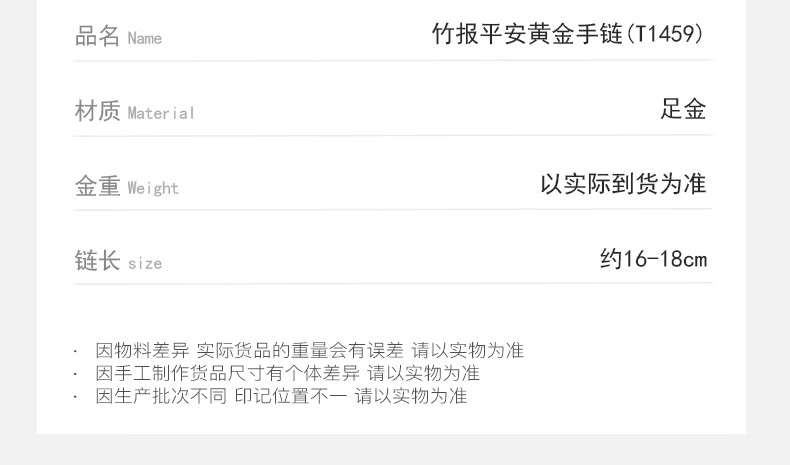790x465 pixels.
Task: Click the 材质 Material label
Action: point(135,111)
